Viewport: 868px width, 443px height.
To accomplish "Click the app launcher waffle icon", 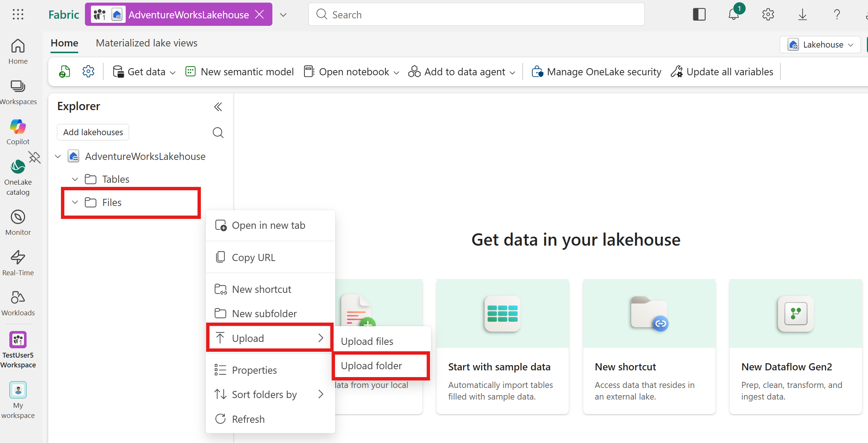I will click(x=18, y=15).
